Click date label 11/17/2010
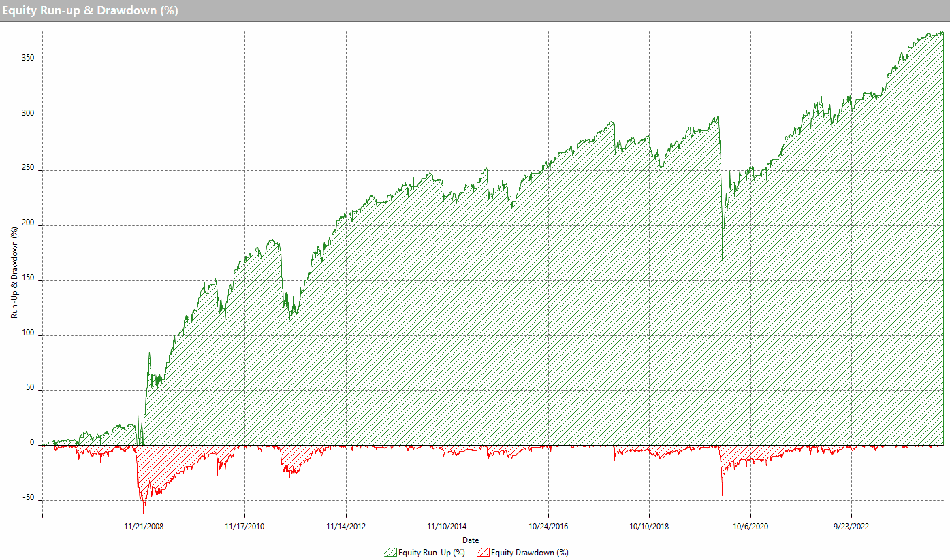This screenshot has height=560, width=950. pos(244,526)
